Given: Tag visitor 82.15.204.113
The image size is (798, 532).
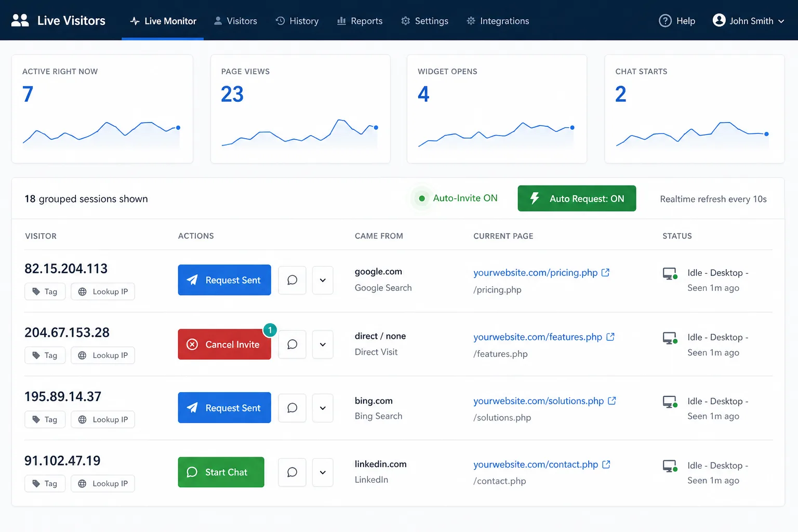Looking at the screenshot, I should [x=45, y=291].
